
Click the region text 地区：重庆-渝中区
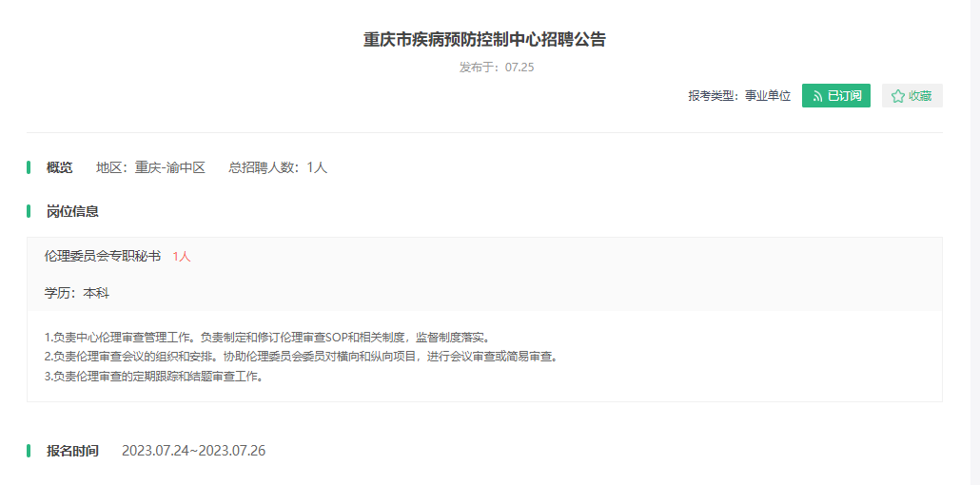(x=150, y=167)
